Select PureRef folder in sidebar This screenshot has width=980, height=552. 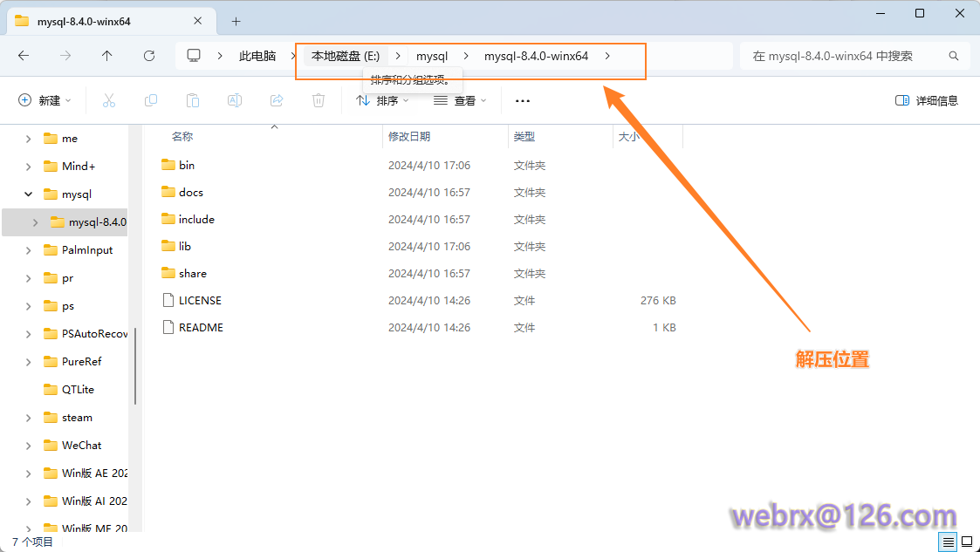[81, 362]
